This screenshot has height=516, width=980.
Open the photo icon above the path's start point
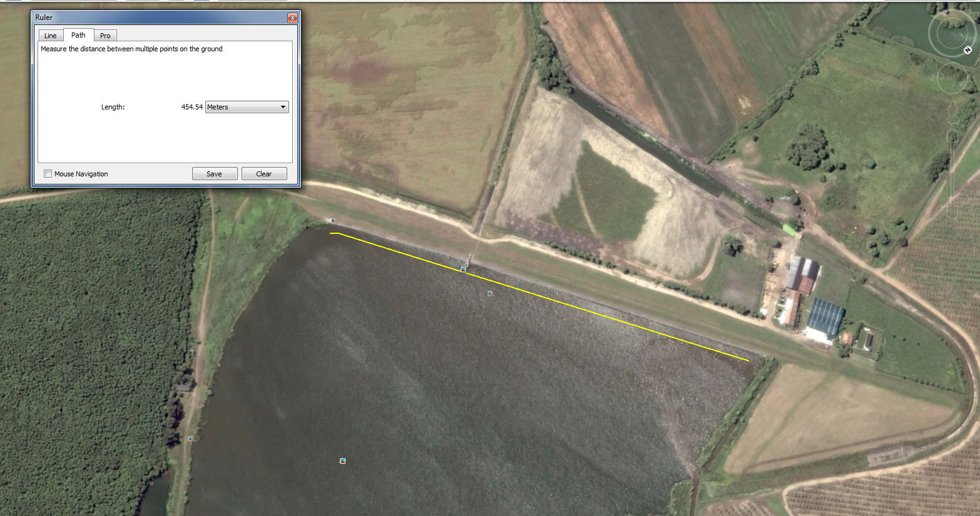point(333,221)
